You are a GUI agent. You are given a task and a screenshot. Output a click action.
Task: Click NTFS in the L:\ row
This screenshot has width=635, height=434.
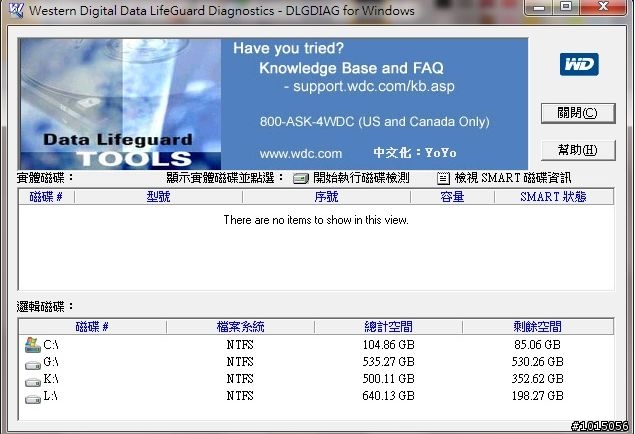coord(240,396)
